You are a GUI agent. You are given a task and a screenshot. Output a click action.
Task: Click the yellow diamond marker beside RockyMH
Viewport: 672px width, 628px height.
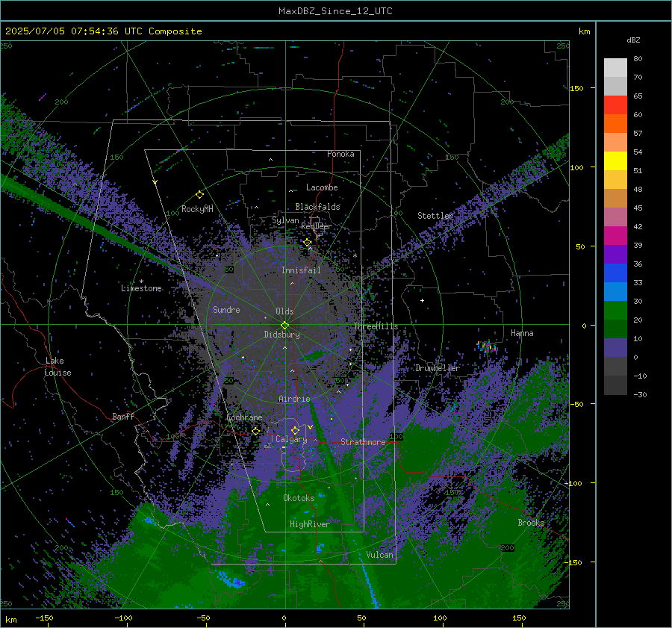(x=199, y=195)
